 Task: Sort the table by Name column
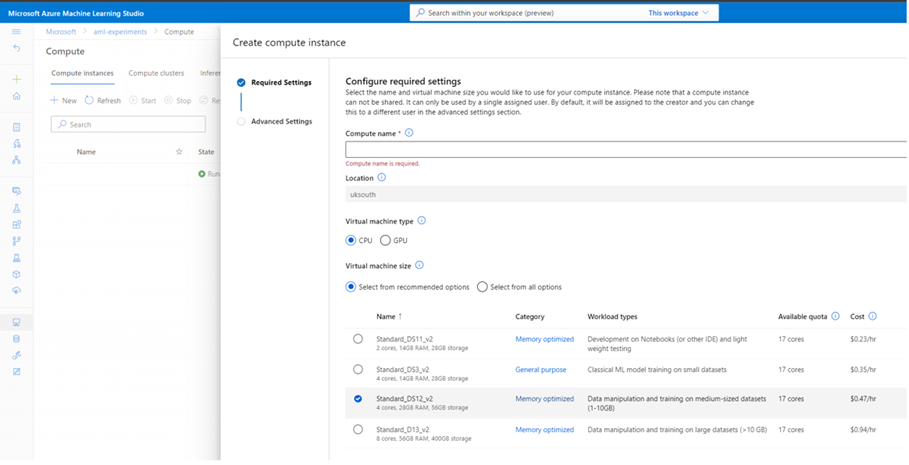coord(386,317)
